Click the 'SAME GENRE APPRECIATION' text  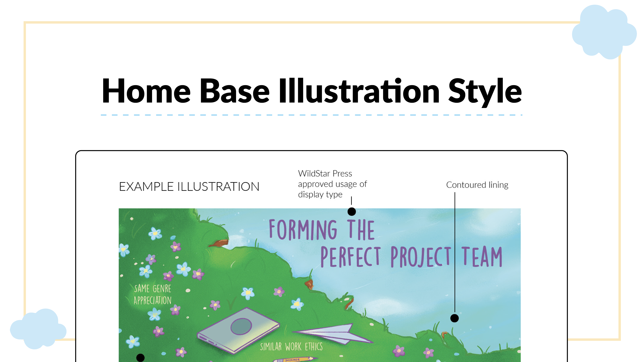coord(152,294)
